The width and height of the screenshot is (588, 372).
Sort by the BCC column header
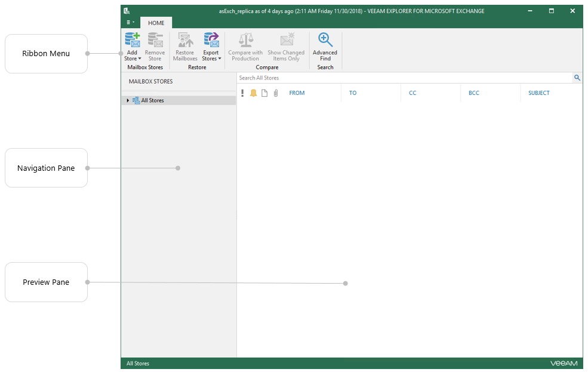pyautogui.click(x=473, y=93)
